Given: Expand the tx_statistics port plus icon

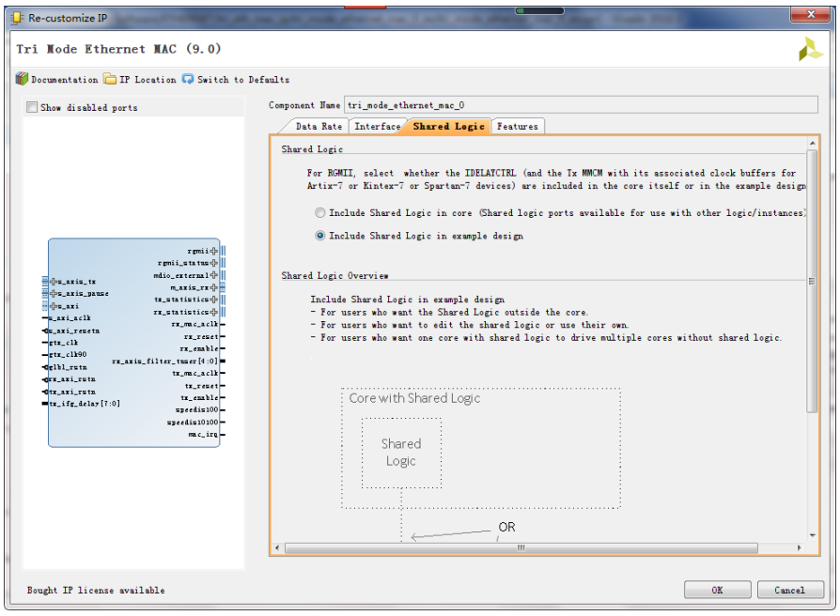Looking at the screenshot, I should tap(213, 300).
